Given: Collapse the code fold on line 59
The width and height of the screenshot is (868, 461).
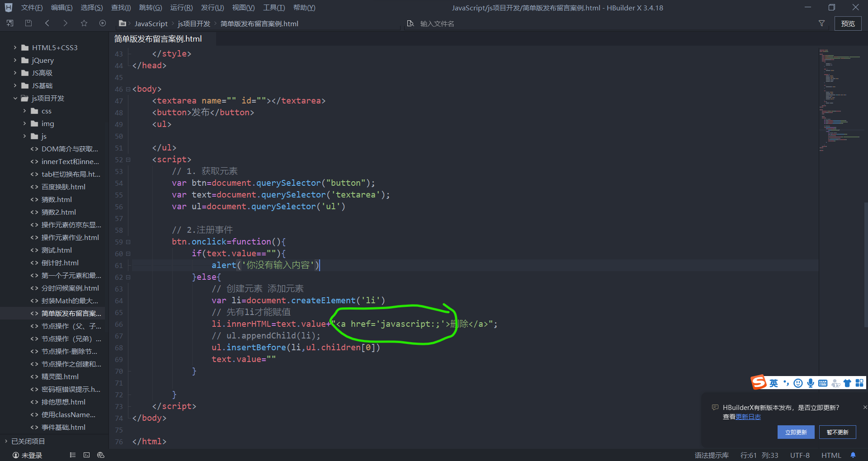Looking at the screenshot, I should pyautogui.click(x=128, y=242).
